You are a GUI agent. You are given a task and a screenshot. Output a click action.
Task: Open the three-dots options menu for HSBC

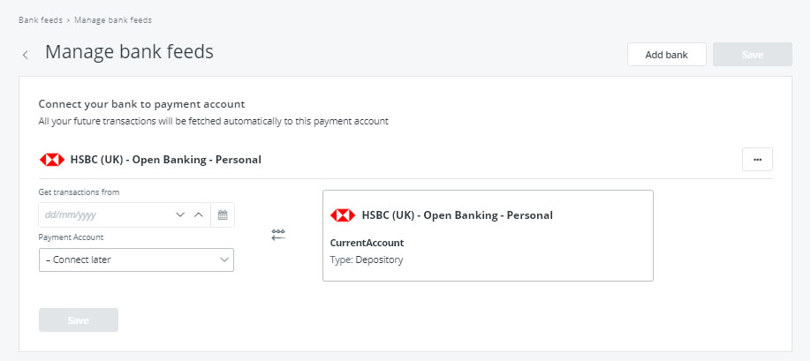coord(757,159)
